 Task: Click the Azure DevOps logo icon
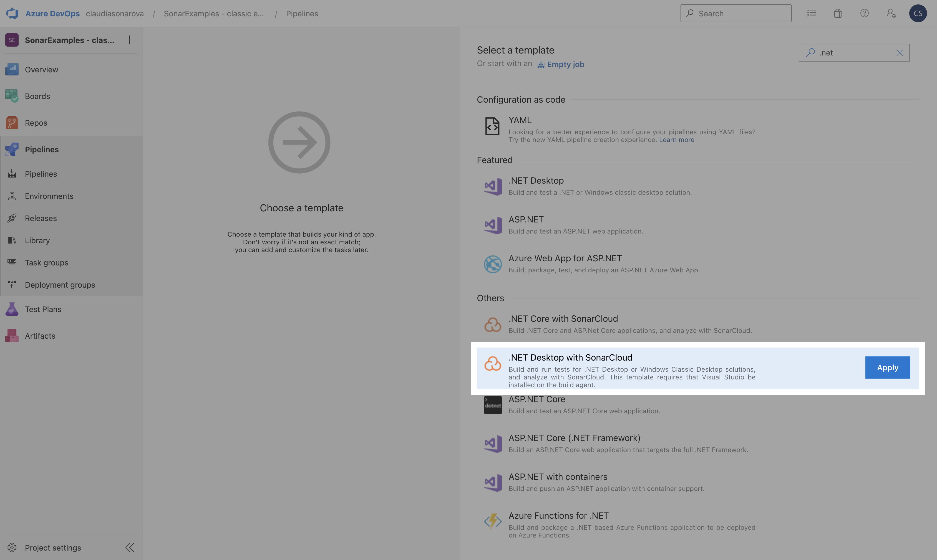12,13
